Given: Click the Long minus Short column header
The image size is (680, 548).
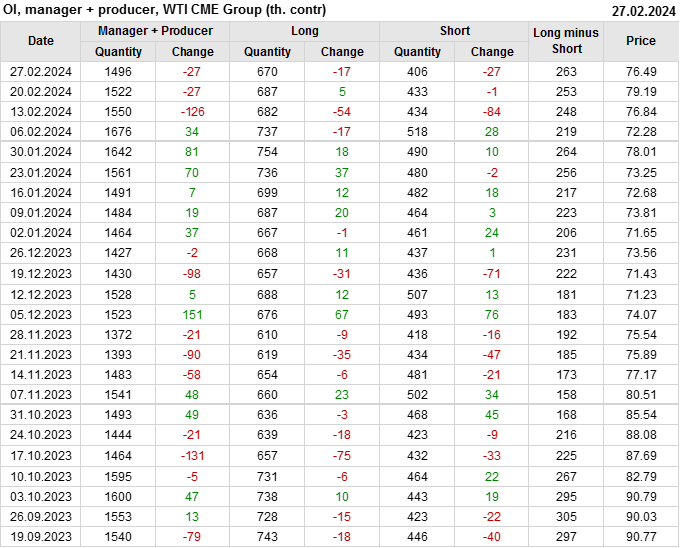Looking at the screenshot, I should coord(566,41).
